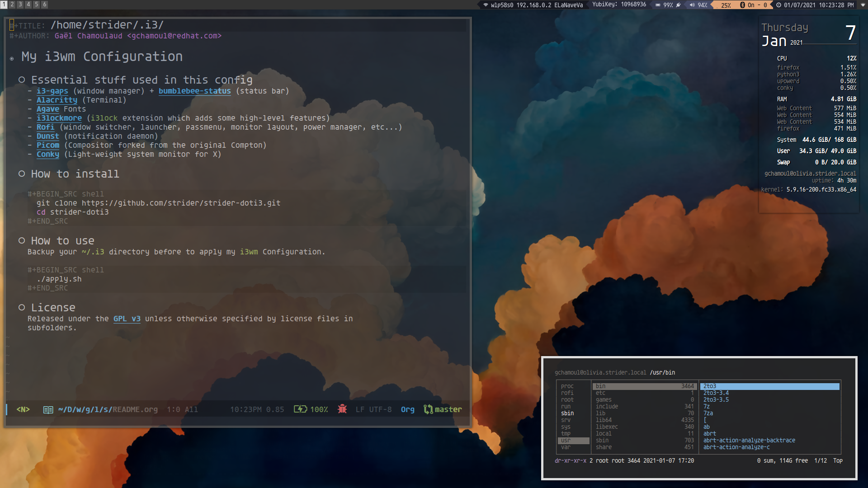Click the git clone URL in the source block
The width and height of the screenshot is (868, 488).
tap(181, 203)
